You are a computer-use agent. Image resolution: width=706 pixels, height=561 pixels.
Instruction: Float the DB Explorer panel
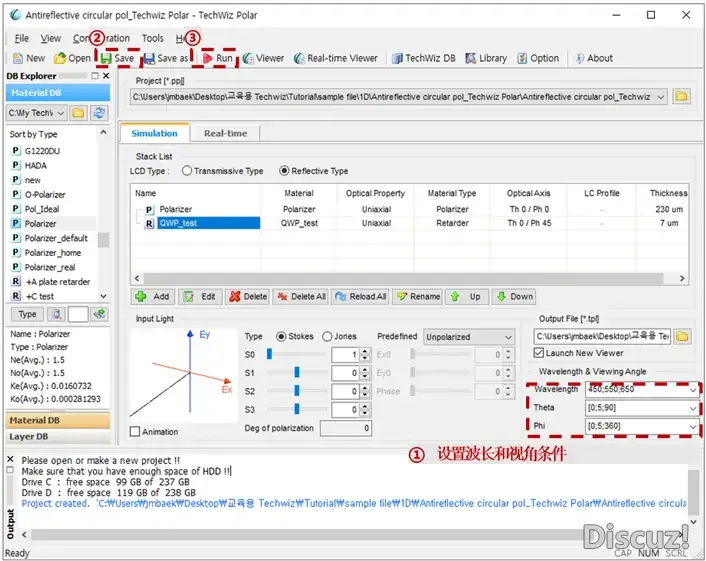95,76
